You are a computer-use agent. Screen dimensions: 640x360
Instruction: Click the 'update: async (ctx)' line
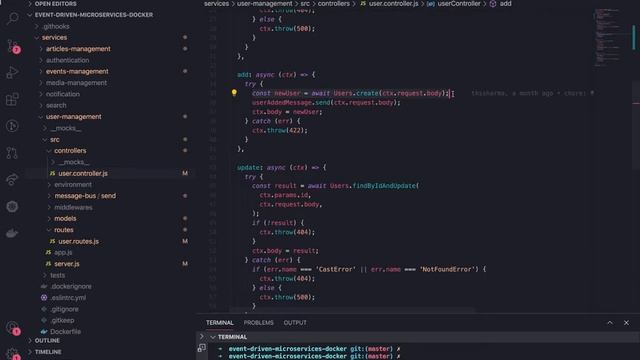pyautogui.click(x=282, y=167)
